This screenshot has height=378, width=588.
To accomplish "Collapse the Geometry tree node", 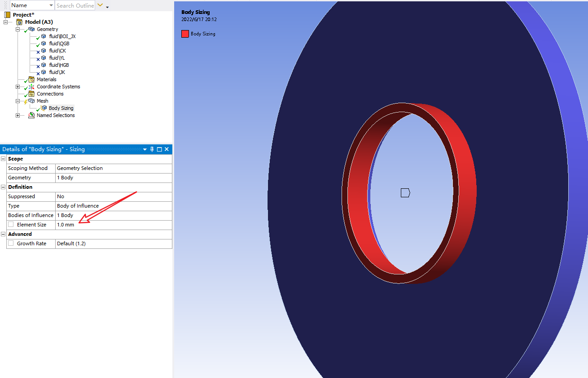I will point(18,29).
